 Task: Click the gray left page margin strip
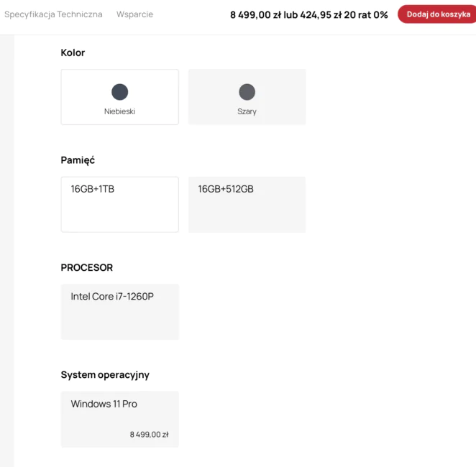coord(7,251)
